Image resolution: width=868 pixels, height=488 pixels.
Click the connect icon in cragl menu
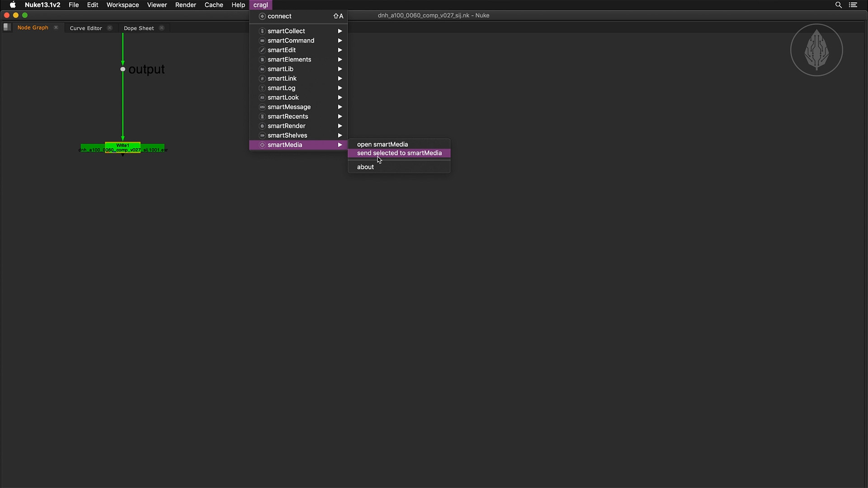point(262,16)
